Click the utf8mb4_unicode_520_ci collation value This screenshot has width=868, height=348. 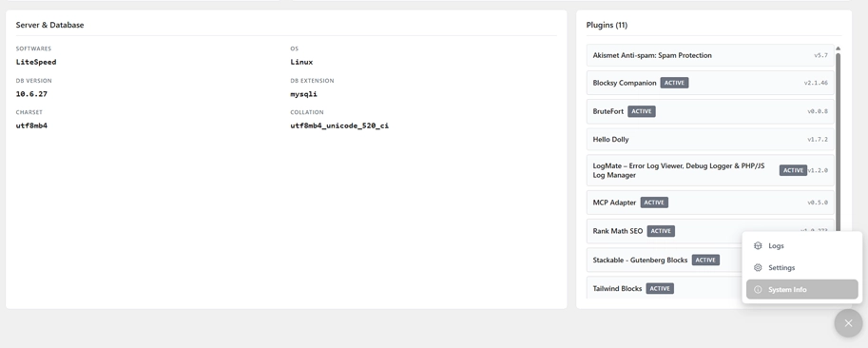click(339, 126)
